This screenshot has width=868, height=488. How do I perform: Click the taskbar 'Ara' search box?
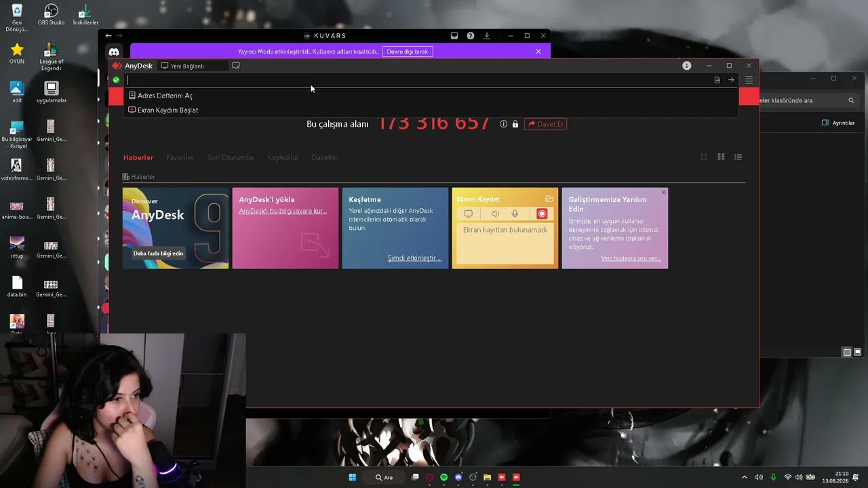[x=384, y=477]
